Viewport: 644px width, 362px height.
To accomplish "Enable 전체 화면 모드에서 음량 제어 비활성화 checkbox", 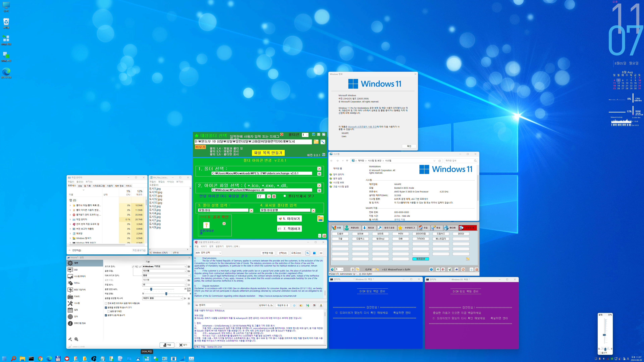I will (106, 304).
